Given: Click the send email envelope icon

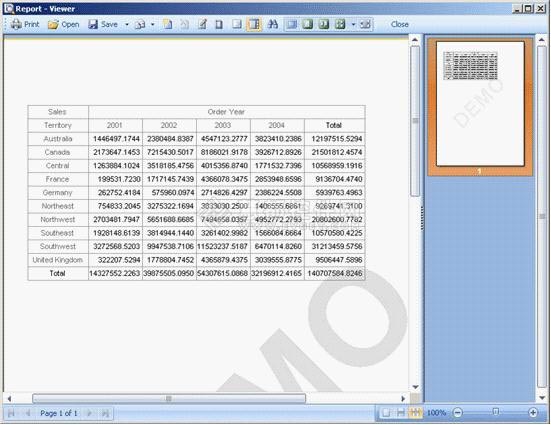Looking at the screenshot, I should pyautogui.click(x=140, y=24).
